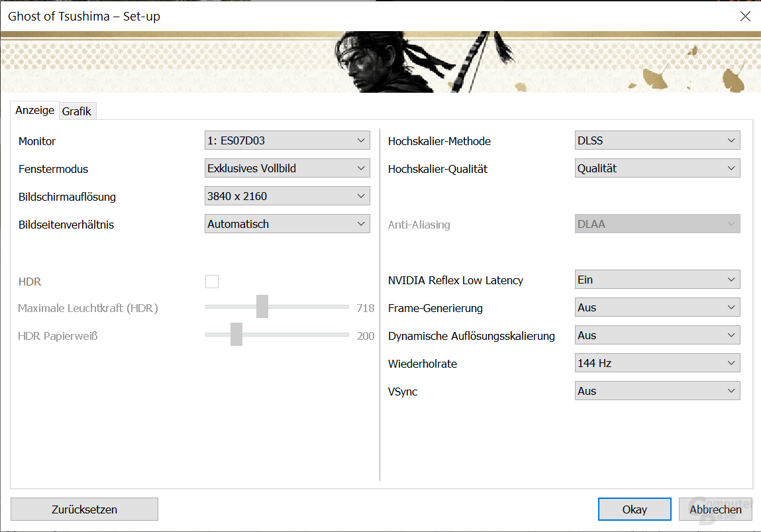
Task: Switch to the Grafik tab
Action: pyautogui.click(x=77, y=111)
